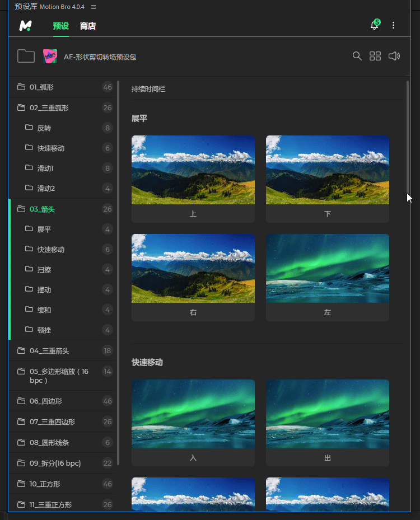Select the 滑动2 subfolder
Screen dimensions: 420x520
pyautogui.click(x=62, y=189)
